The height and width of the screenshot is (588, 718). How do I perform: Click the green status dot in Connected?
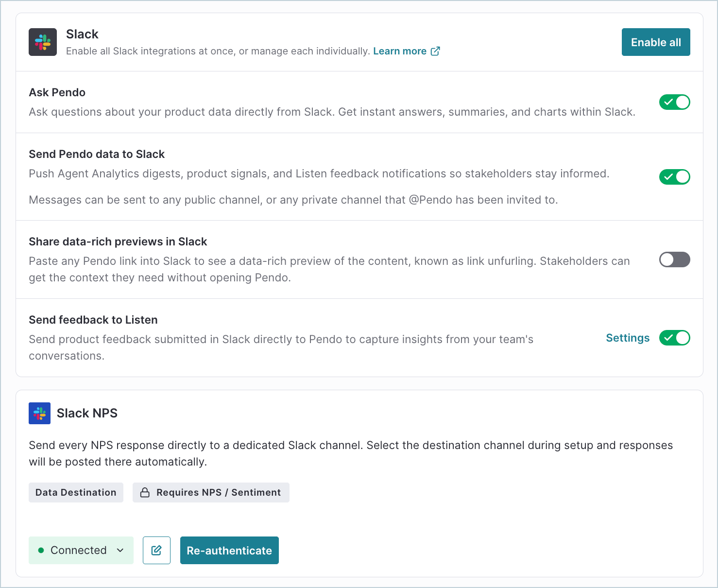tap(41, 550)
